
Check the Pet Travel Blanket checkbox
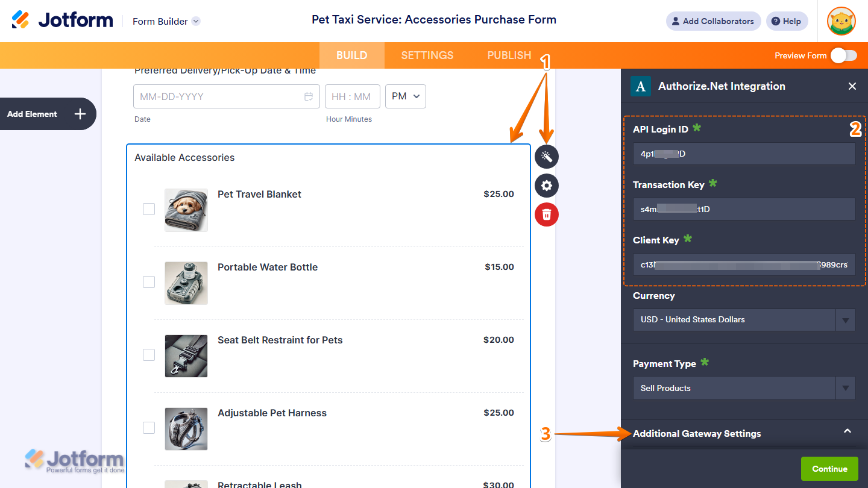(149, 209)
